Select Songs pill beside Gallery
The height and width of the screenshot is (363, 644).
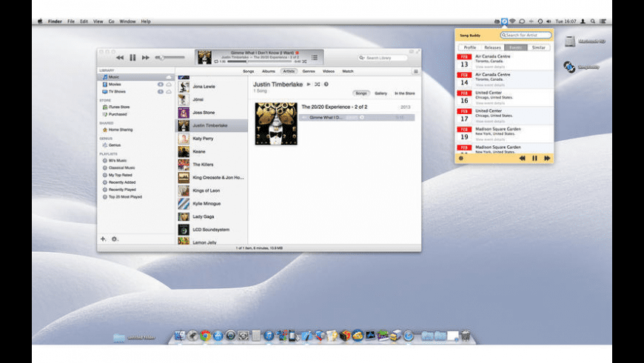pos(361,93)
